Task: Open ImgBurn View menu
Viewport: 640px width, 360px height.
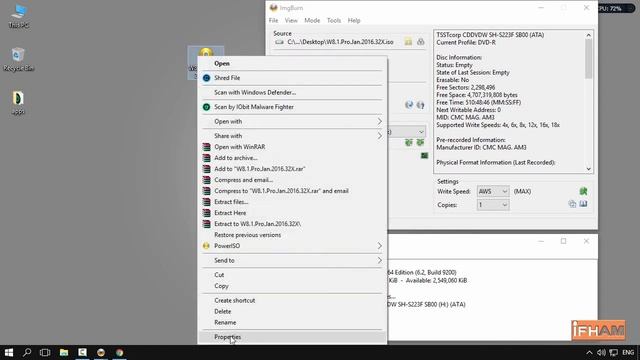Action: [x=291, y=20]
